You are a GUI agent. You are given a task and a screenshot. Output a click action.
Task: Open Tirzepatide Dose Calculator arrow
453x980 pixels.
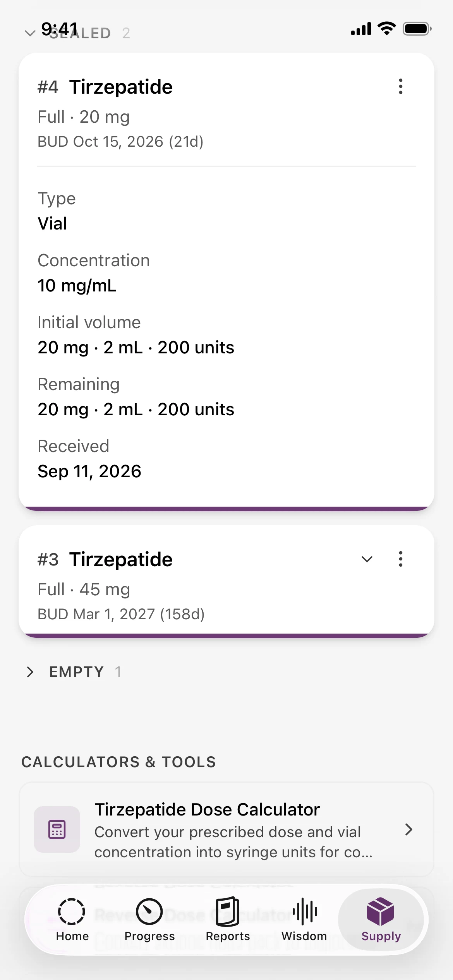click(408, 829)
